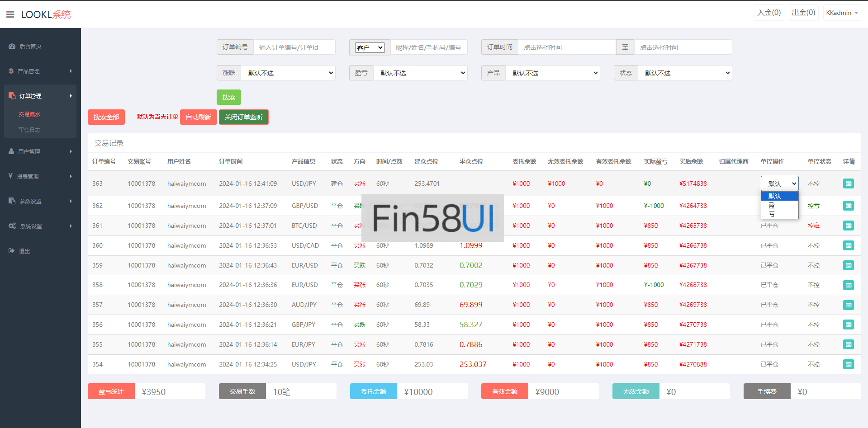The image size is (868, 428).
Task: Click details icon for order 357
Action: point(848,305)
